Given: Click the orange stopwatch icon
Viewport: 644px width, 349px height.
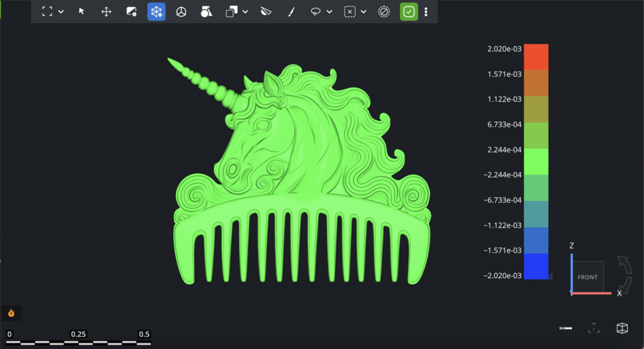Looking at the screenshot, I should (11, 313).
